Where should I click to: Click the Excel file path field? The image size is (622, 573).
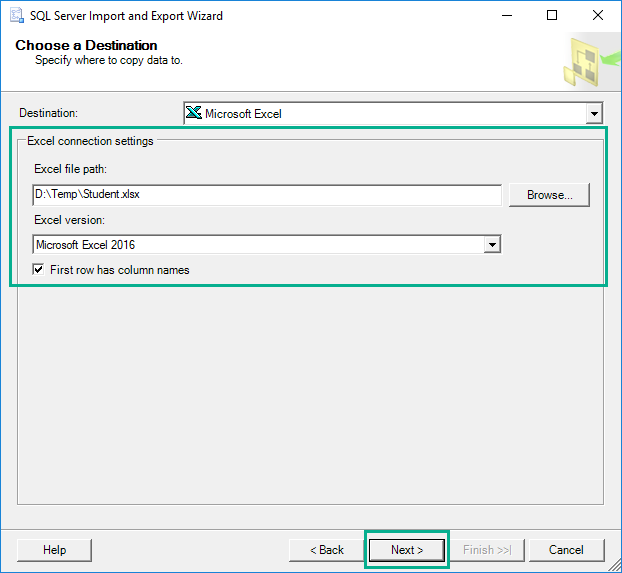click(x=267, y=194)
